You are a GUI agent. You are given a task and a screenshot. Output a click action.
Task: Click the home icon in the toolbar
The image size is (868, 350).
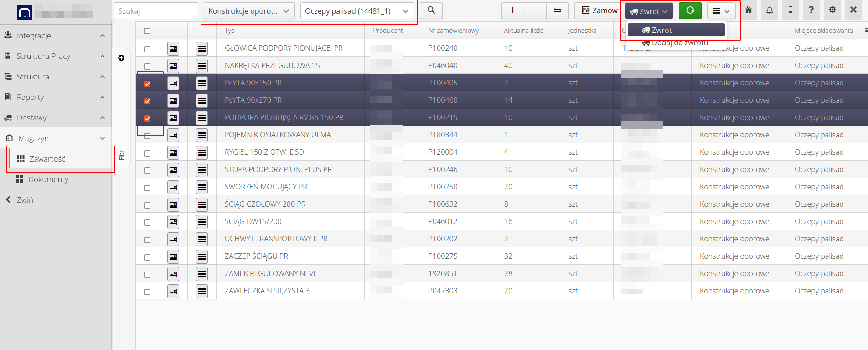(749, 10)
